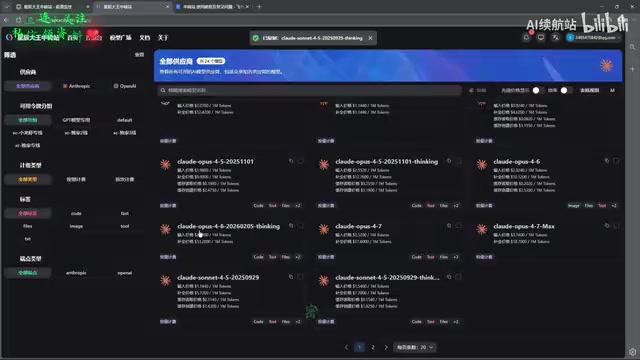The image size is (640, 360).
Task: Dismiss the copied notification toast
Action: [370, 38]
